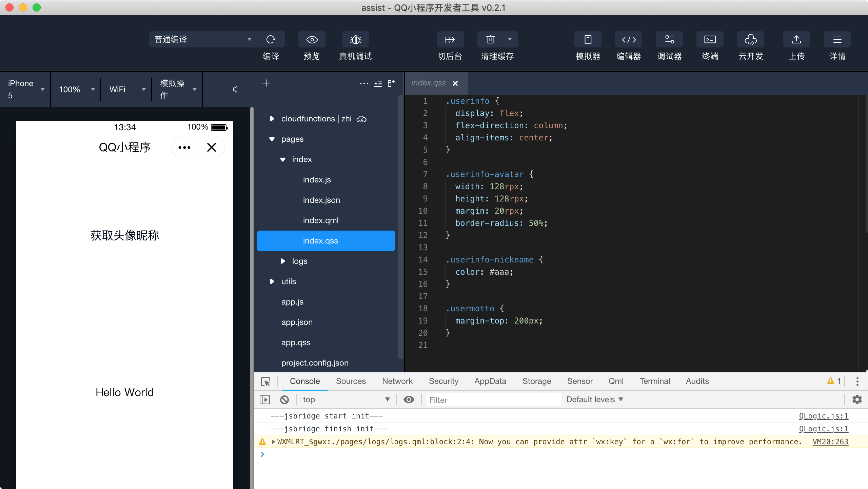Click the upload icon in toolbar
Screen dimensions: 868x489
point(796,40)
